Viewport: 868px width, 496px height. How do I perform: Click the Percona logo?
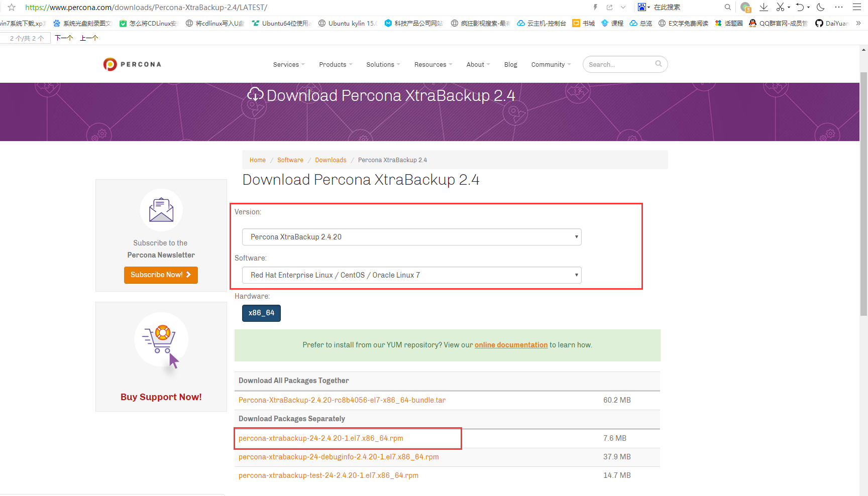pyautogui.click(x=132, y=64)
